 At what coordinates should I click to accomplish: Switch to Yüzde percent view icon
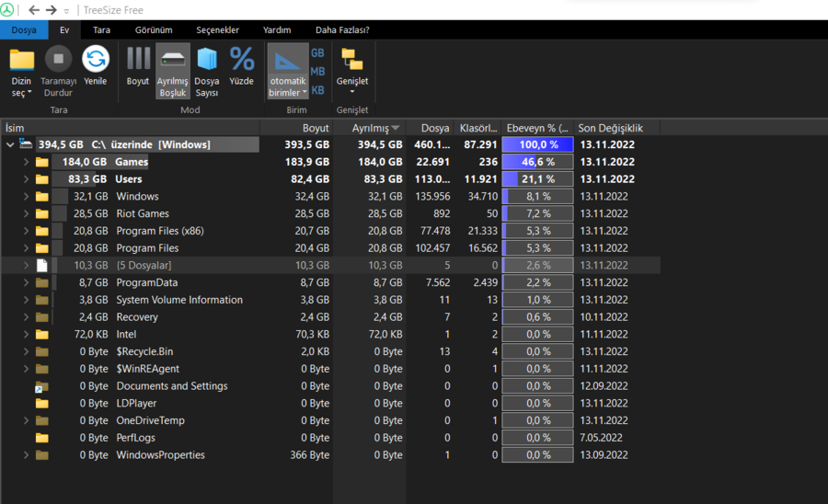[242, 61]
